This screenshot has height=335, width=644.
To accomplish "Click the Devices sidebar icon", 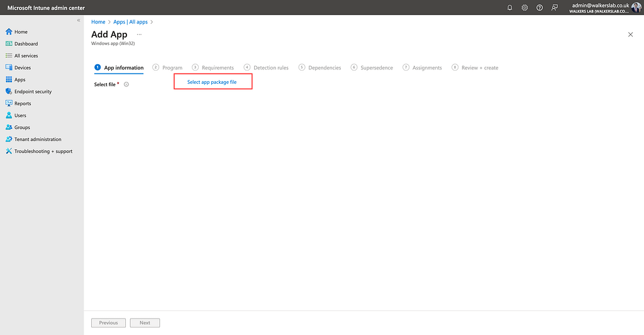I will 9,68.
